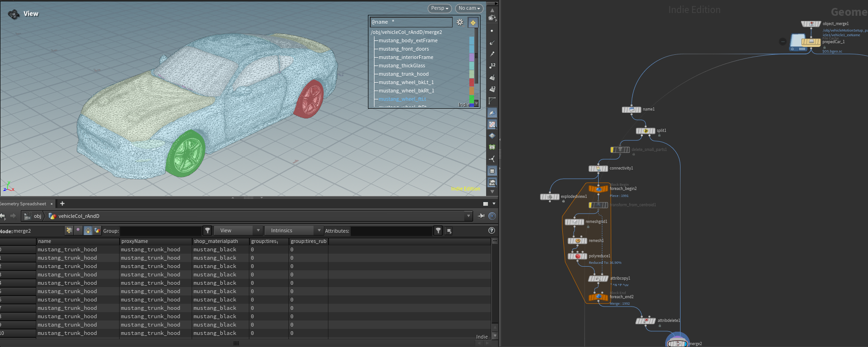Toggle the points mode button in spreadsheet

[69, 230]
